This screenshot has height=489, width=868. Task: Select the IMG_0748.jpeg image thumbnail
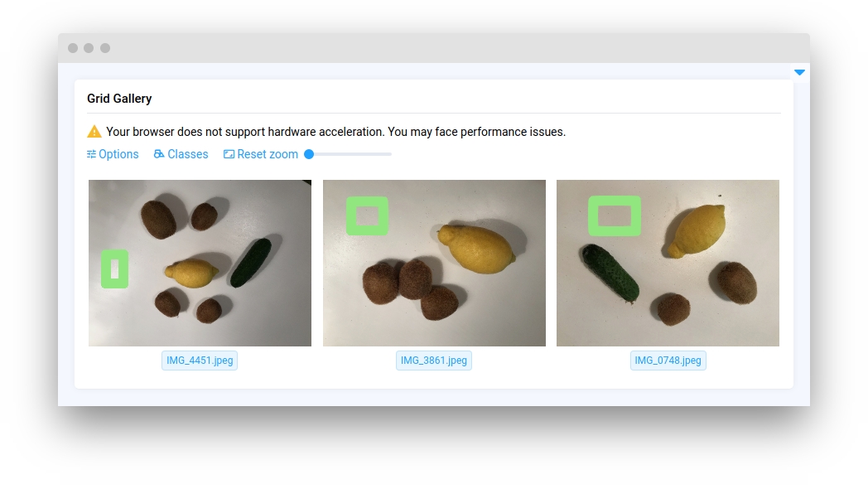[x=668, y=263]
